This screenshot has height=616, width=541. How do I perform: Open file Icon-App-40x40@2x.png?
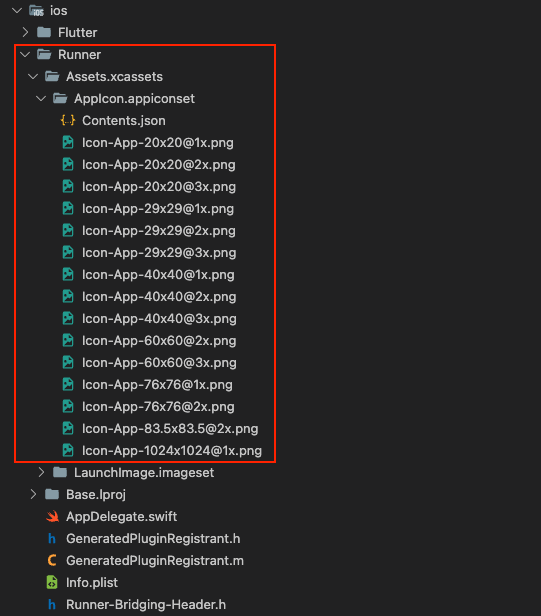tap(159, 297)
